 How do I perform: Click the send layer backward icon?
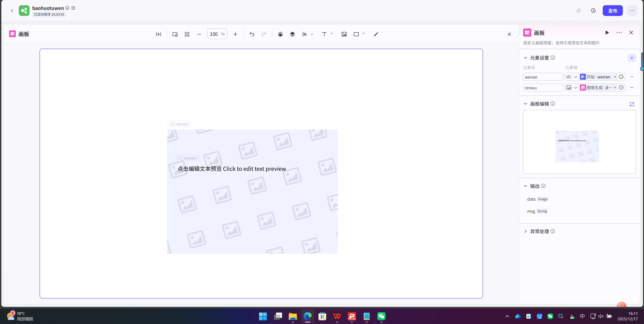tap(292, 34)
